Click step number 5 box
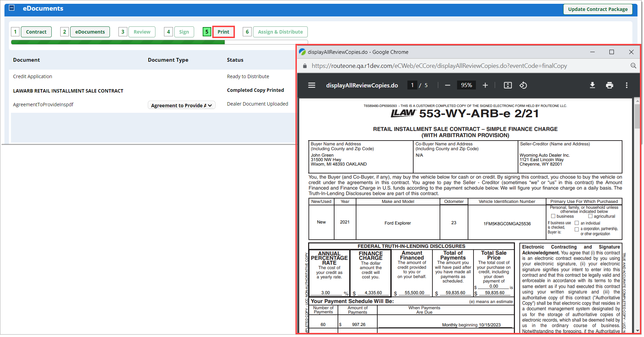 pyautogui.click(x=207, y=32)
